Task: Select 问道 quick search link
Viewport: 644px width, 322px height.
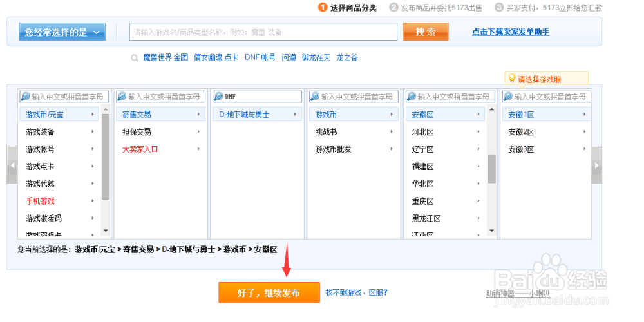Action: coord(289,57)
